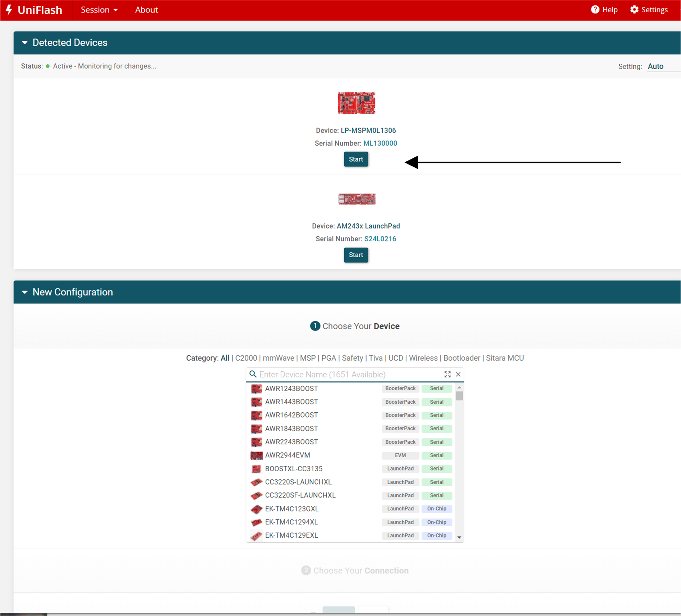Filter devices by C2000 category

[246, 358]
